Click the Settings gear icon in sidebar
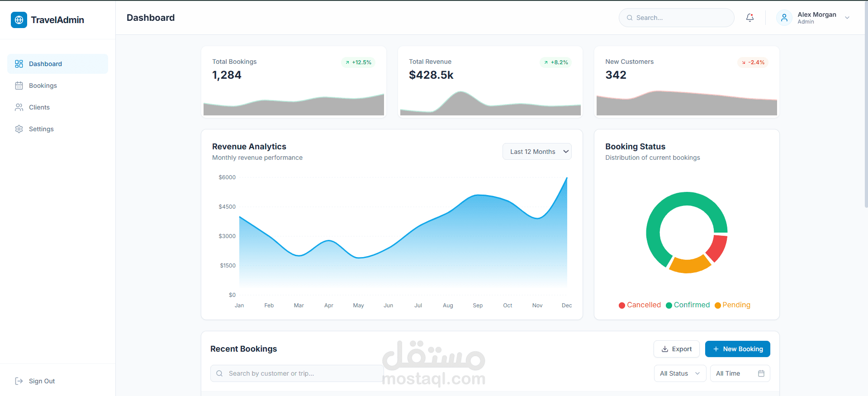868x396 pixels. click(x=19, y=129)
